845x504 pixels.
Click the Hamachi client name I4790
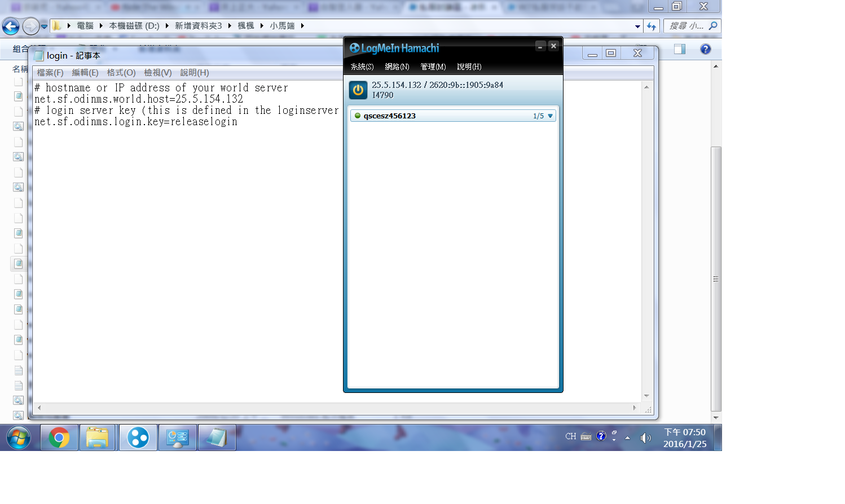pyautogui.click(x=383, y=95)
